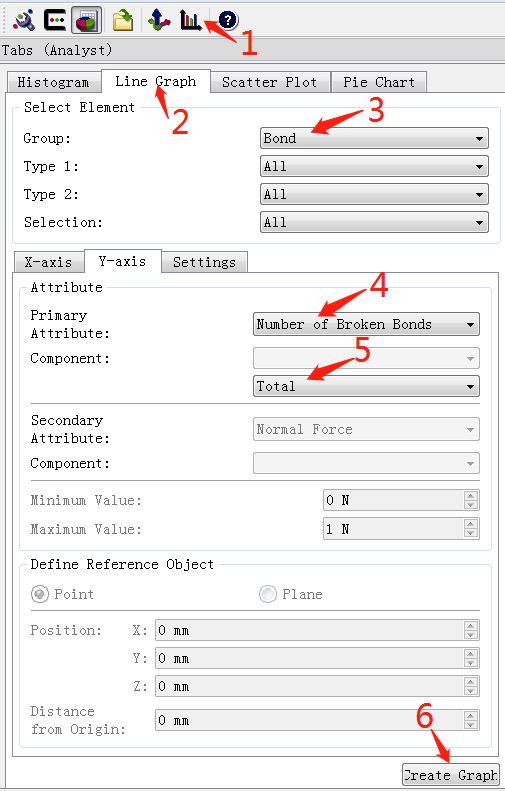
Task: Open the X-axis sub-tab
Action: [48, 262]
